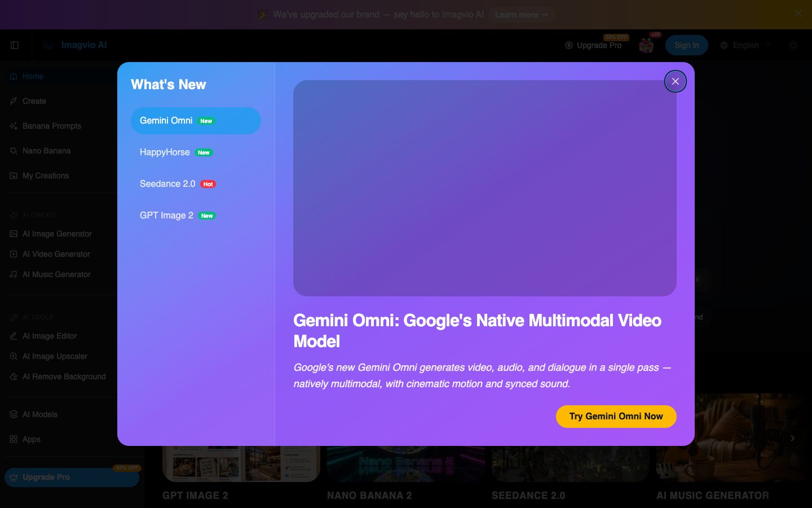Select Gemini Omni in What's New

[196, 121]
